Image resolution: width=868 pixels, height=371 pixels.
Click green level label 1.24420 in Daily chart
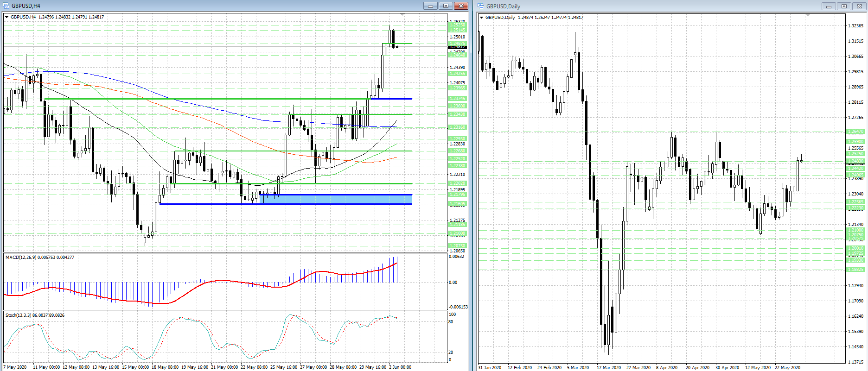click(855, 168)
